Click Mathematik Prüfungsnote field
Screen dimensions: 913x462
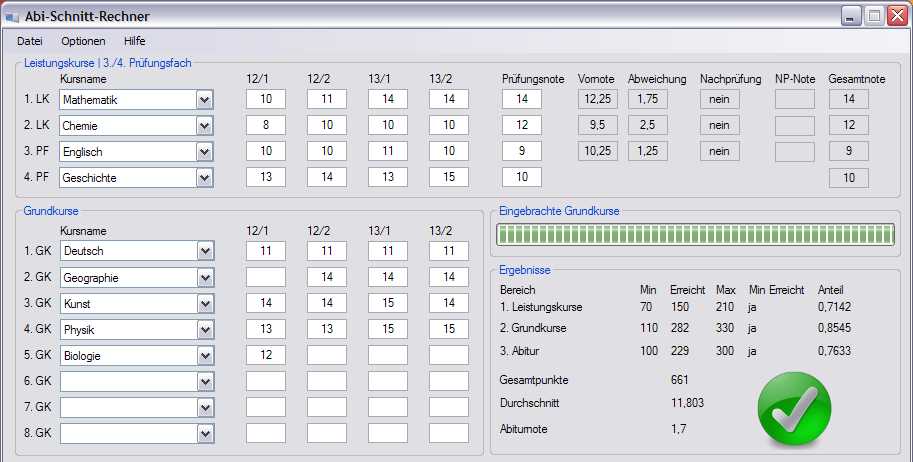[522, 99]
